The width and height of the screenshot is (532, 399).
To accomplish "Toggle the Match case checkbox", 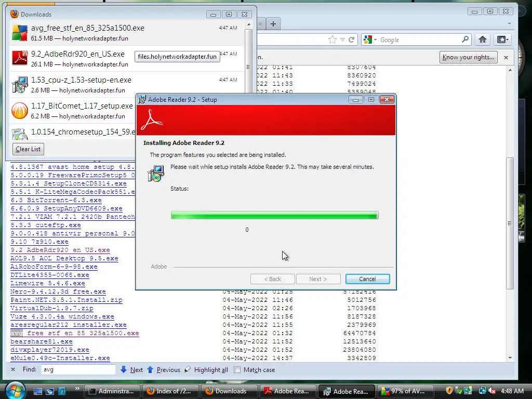I will tap(237, 369).
